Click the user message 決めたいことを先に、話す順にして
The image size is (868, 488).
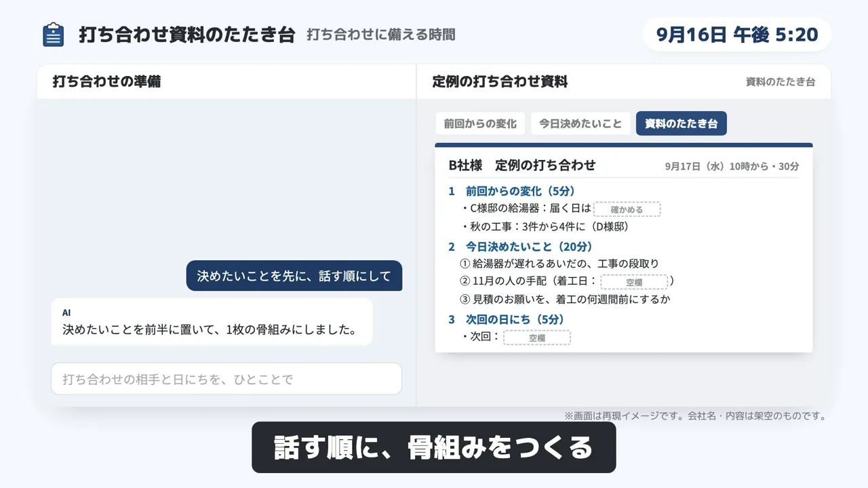(294, 276)
